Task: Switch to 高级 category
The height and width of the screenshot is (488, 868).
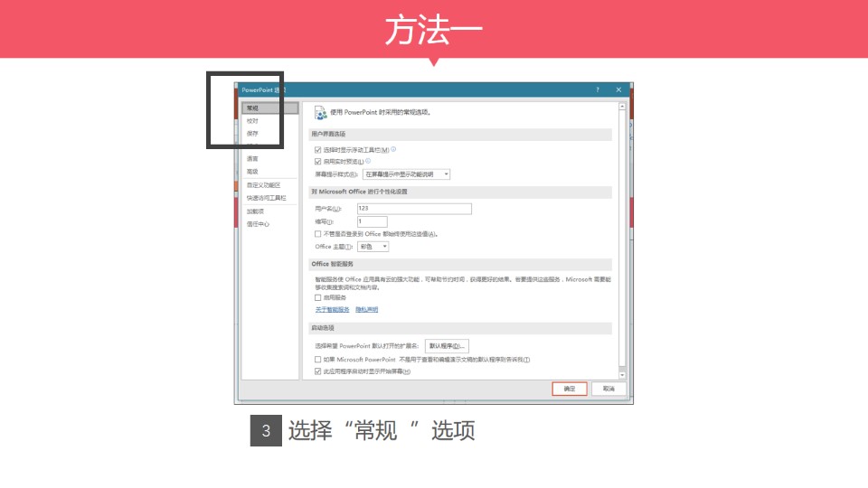Action: (x=252, y=171)
